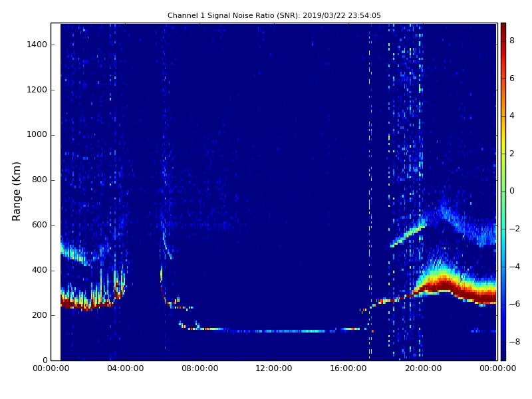Screen dimensions: 532x399
Task: Click the diagonal cyan streak near 19:00 at 550 km
Action: 407,234
